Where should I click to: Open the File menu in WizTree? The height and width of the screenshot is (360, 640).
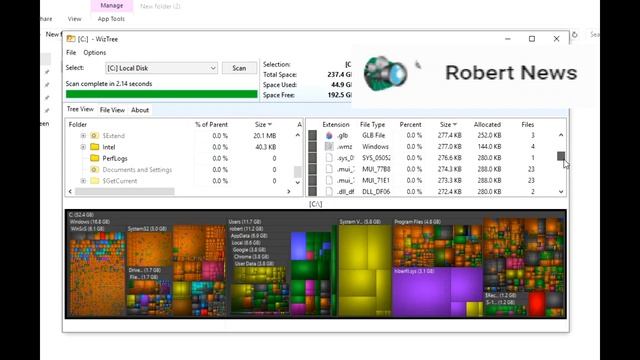click(71, 53)
